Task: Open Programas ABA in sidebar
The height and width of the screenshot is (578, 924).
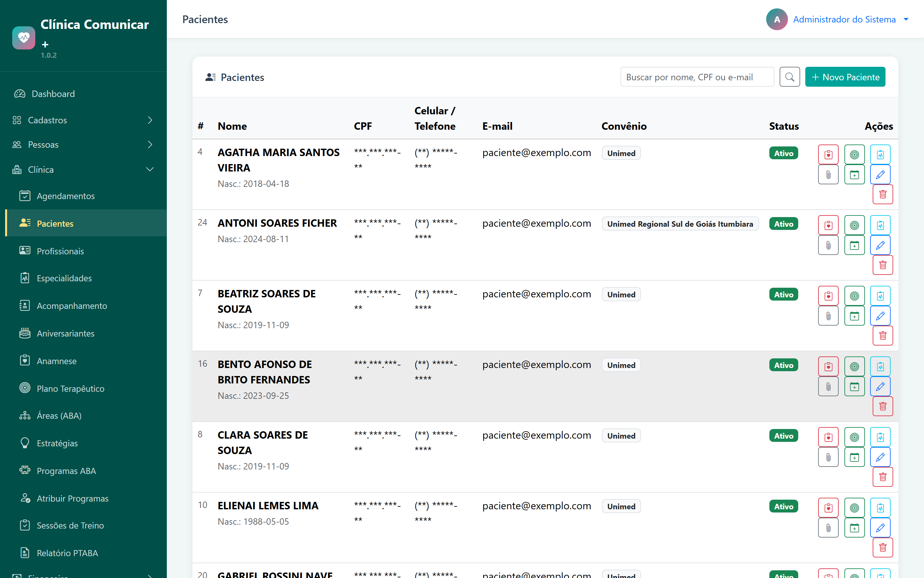Action: coord(86,470)
